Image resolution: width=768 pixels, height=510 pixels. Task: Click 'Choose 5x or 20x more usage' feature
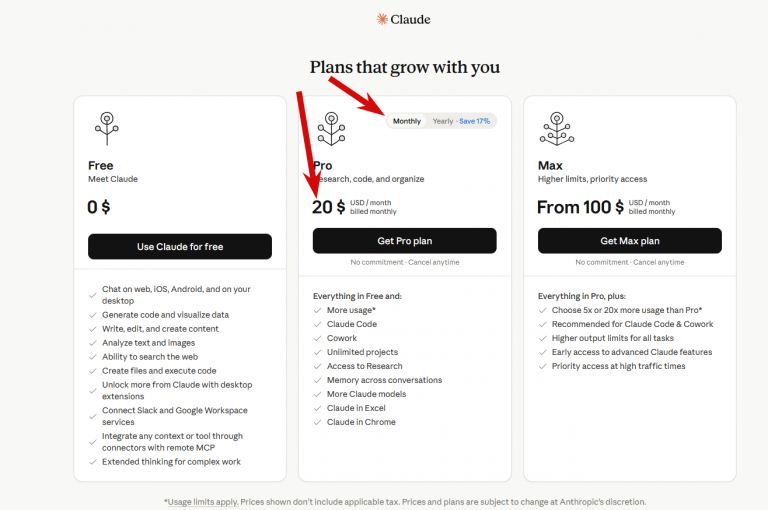[x=627, y=310]
